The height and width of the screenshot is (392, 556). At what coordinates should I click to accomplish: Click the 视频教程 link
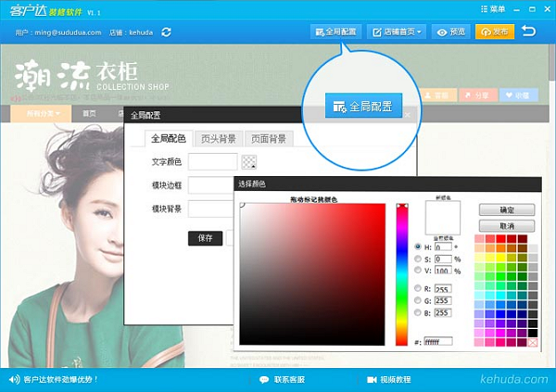pyautogui.click(x=396, y=380)
